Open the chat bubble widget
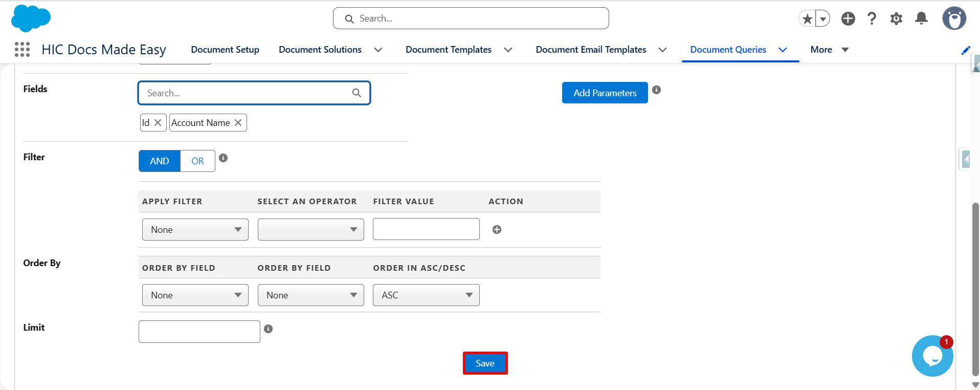The image size is (980, 390). 932,356
